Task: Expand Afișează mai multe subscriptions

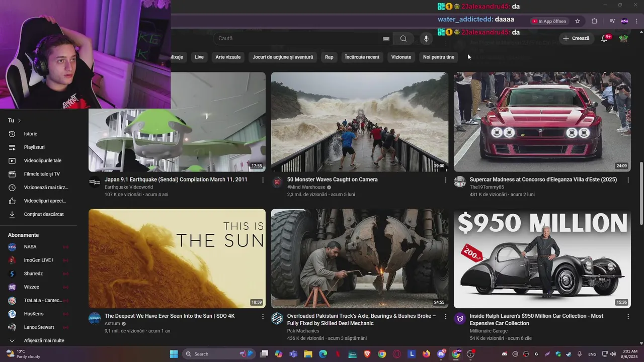Action: tap(38, 340)
